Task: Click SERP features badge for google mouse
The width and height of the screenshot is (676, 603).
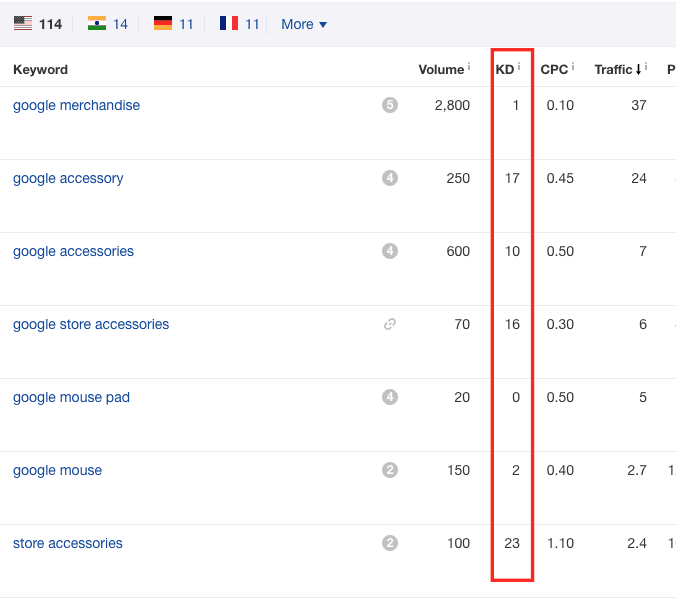Action: pyautogui.click(x=389, y=470)
